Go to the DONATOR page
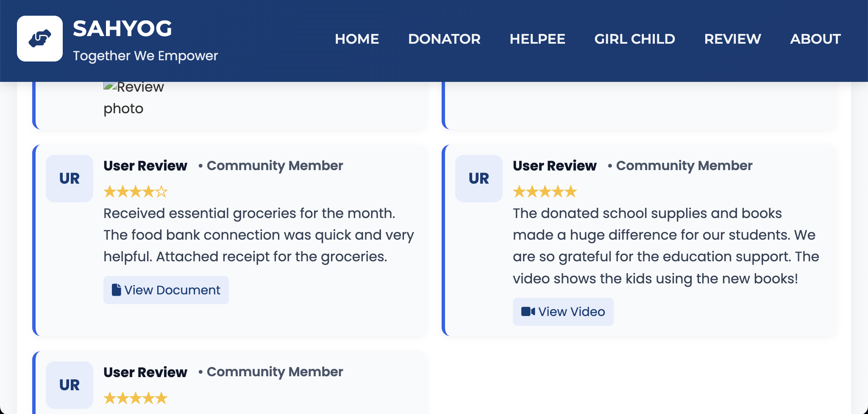The height and width of the screenshot is (414, 868). [x=444, y=39]
